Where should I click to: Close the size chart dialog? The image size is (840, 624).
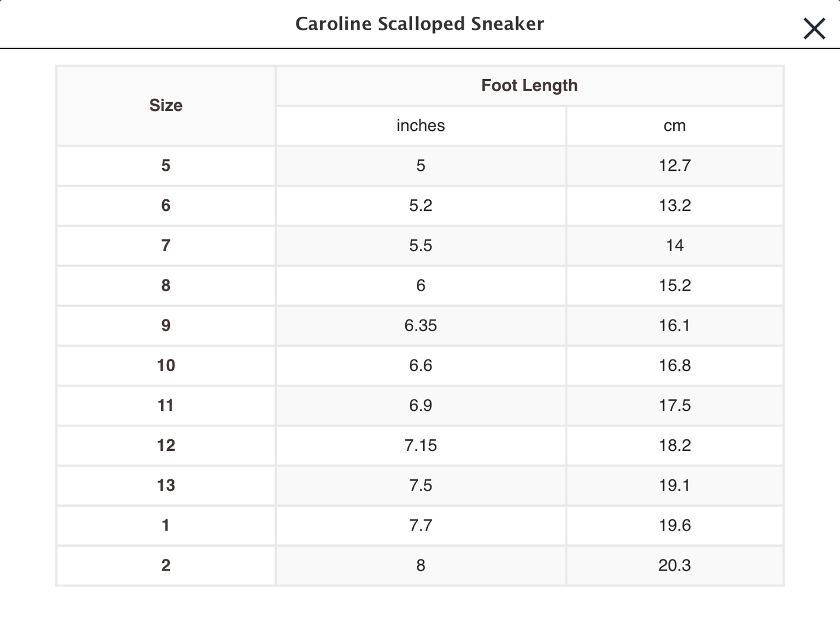(x=814, y=28)
